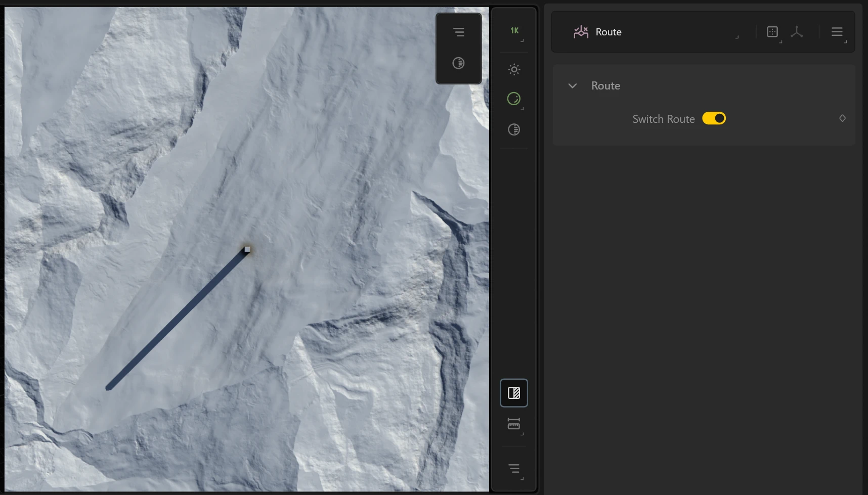The height and width of the screenshot is (495, 868).
Task: Click the dark blue line on the terrain
Action: pos(176,320)
